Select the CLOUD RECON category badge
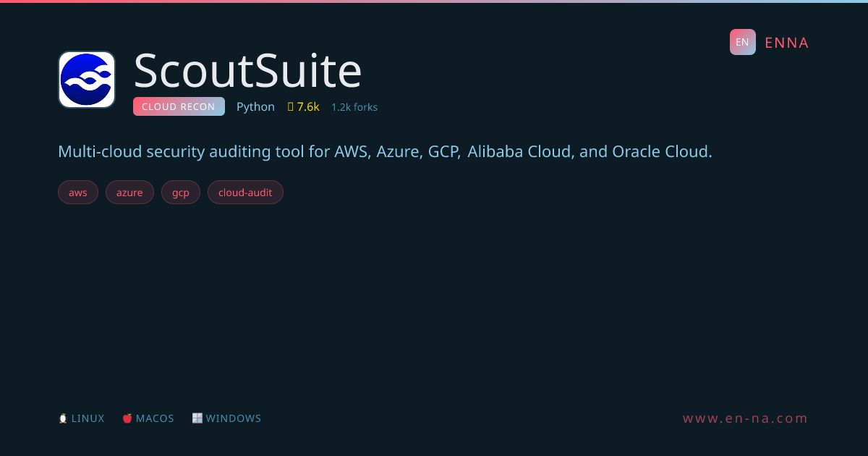Image resolution: width=868 pixels, height=456 pixels. [179, 106]
